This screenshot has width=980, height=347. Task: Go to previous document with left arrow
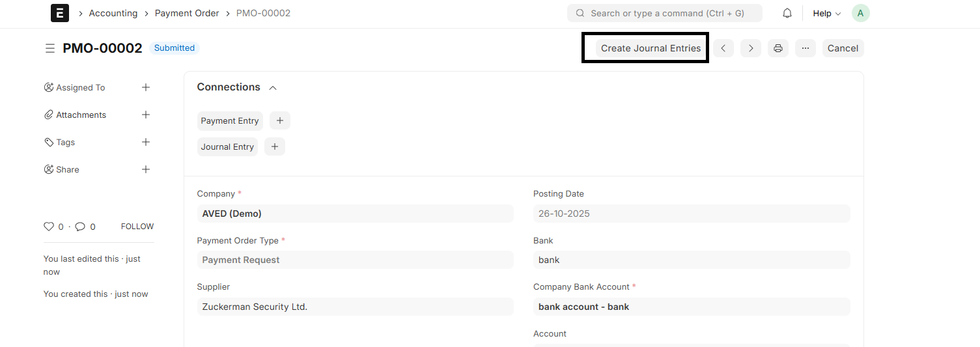click(723, 48)
